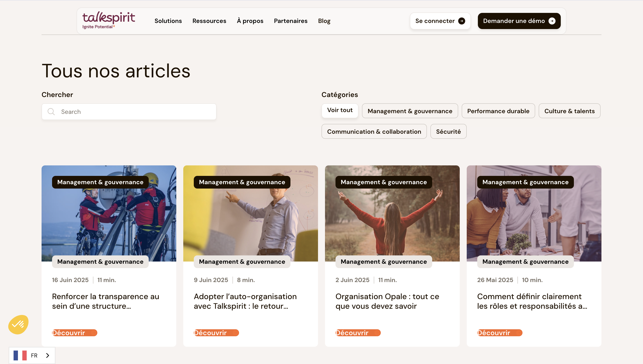Viewport: 643px width, 364px height.
Task: Click grey Management tag on 2 Juin card
Action: coord(384,262)
